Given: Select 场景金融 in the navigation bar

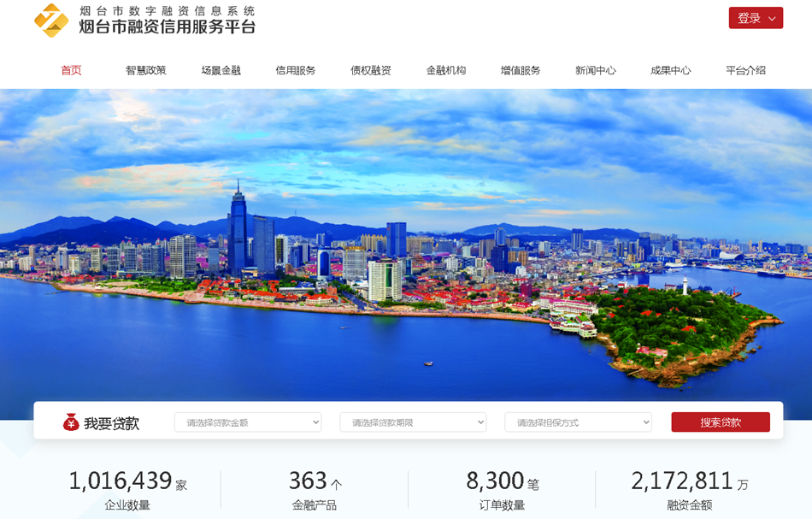Looking at the screenshot, I should (x=221, y=70).
